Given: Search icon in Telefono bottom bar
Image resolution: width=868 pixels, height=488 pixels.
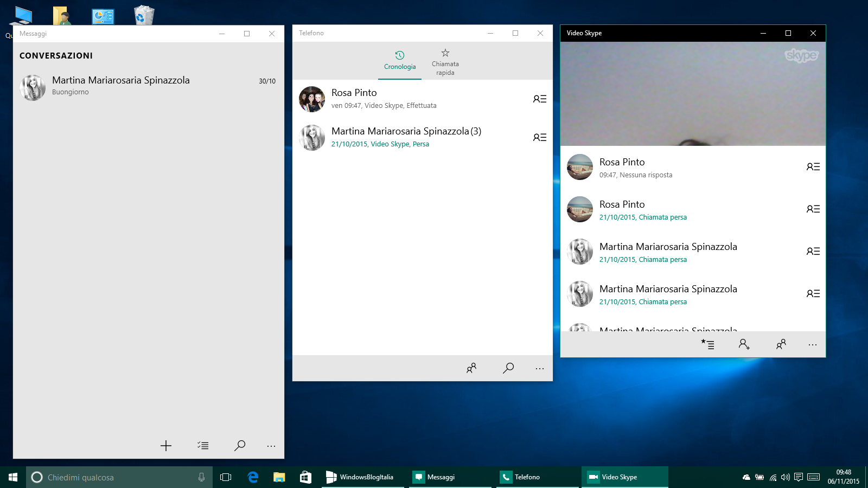Looking at the screenshot, I should (508, 368).
